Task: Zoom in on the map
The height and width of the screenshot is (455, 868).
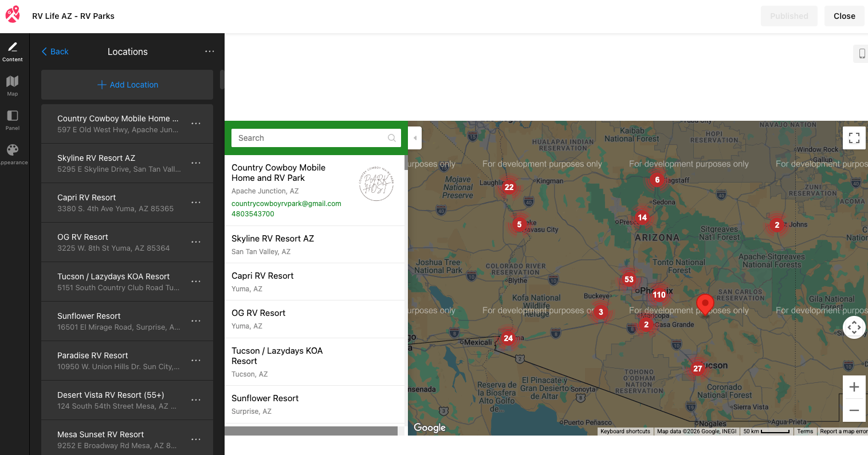Action: (x=854, y=387)
